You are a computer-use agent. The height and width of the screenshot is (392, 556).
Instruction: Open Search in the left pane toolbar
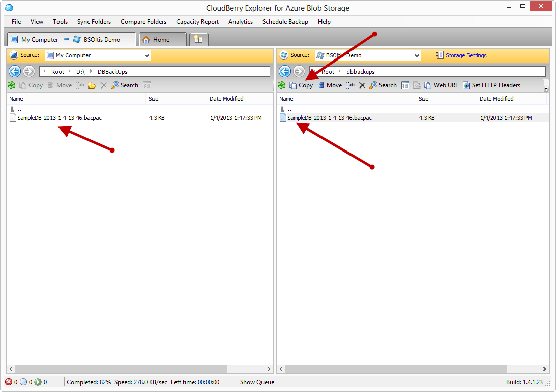pyautogui.click(x=125, y=85)
